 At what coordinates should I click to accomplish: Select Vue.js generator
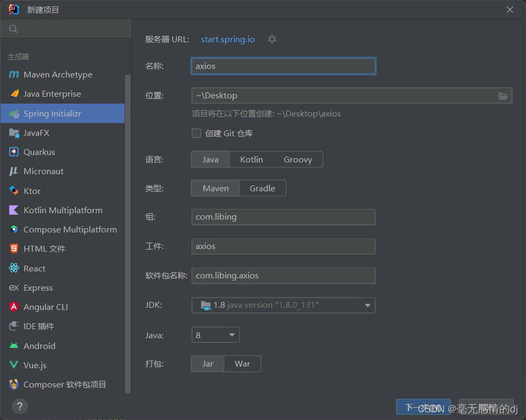pyautogui.click(x=63, y=365)
